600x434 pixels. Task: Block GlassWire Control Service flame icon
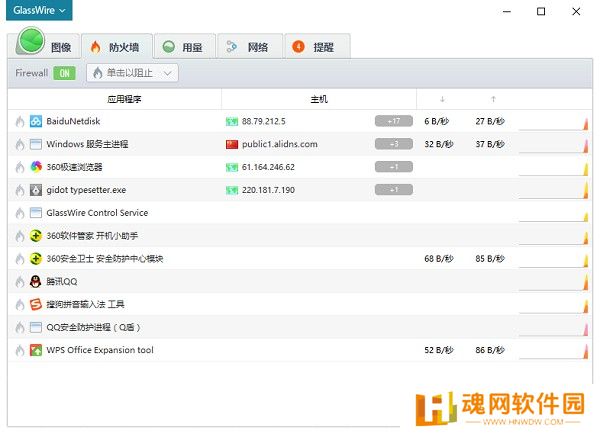coord(20,213)
